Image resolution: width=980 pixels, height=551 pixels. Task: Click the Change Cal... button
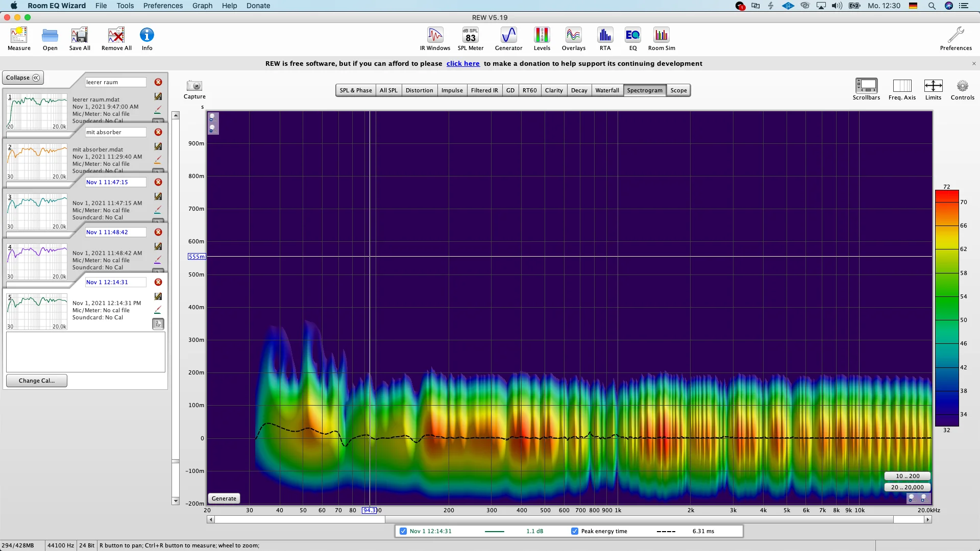(x=37, y=381)
